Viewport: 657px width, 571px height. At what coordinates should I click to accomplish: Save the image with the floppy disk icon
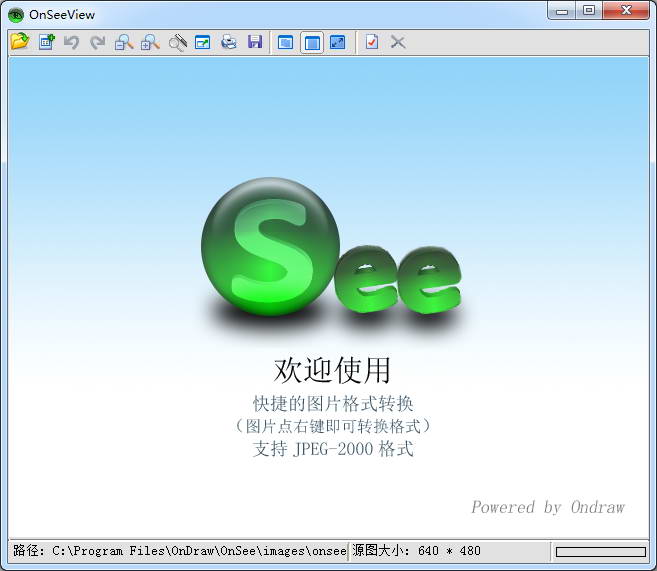pos(255,42)
